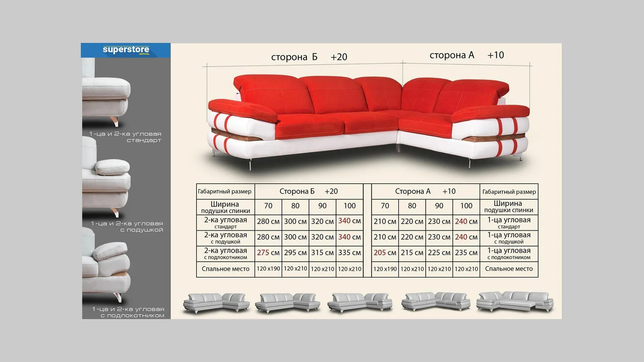Click the superstore logo banner
644x362 pixels.
126,50
